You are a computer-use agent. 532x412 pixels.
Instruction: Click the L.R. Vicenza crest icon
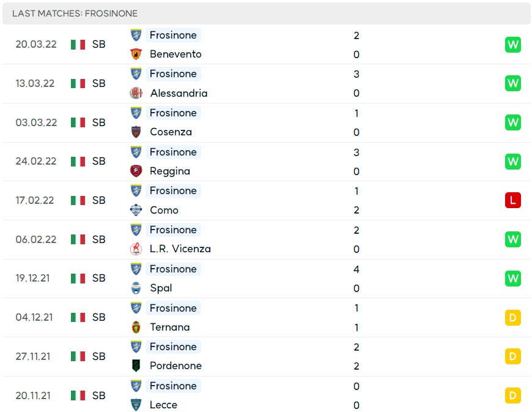point(136,249)
